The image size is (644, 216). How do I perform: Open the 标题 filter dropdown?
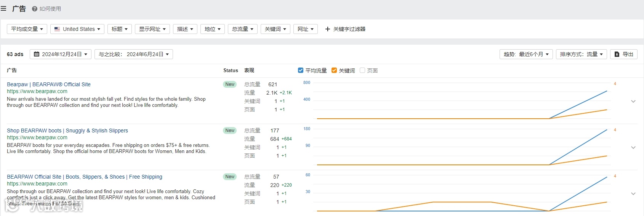click(120, 29)
